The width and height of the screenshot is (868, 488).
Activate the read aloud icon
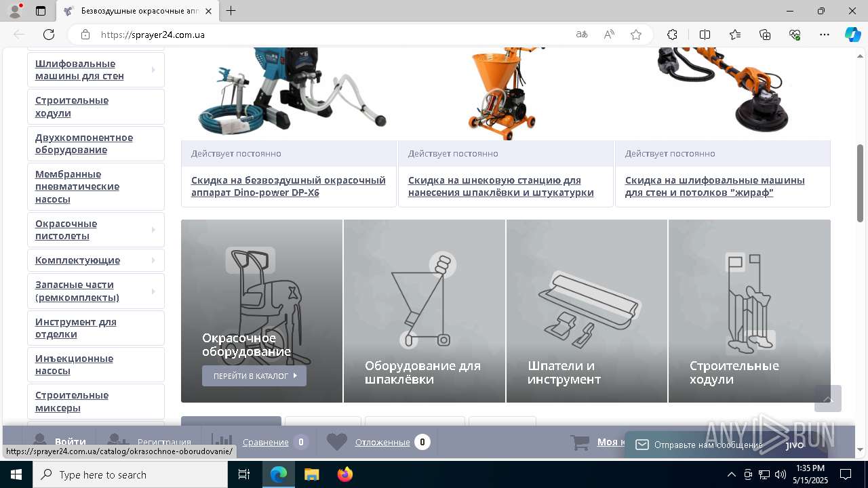[x=609, y=35]
